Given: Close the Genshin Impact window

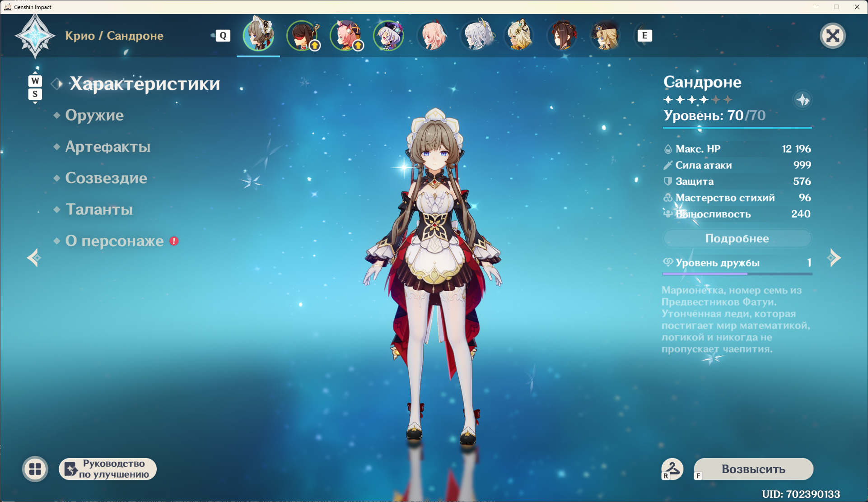Looking at the screenshot, I should [x=857, y=7].
